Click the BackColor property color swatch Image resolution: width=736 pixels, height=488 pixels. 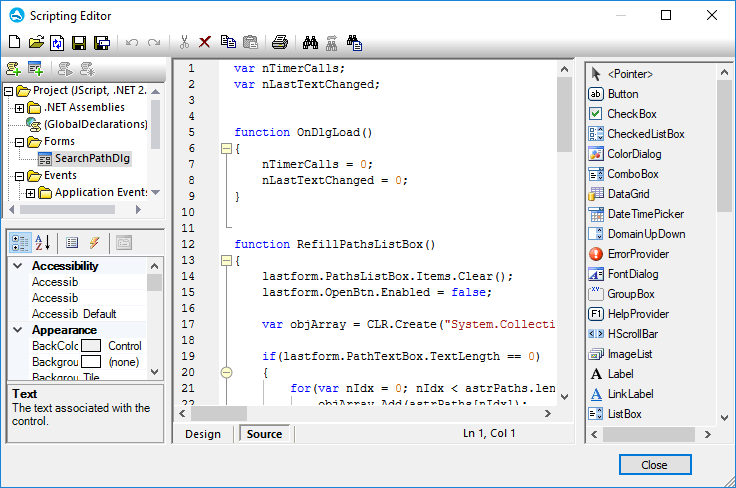(x=91, y=346)
